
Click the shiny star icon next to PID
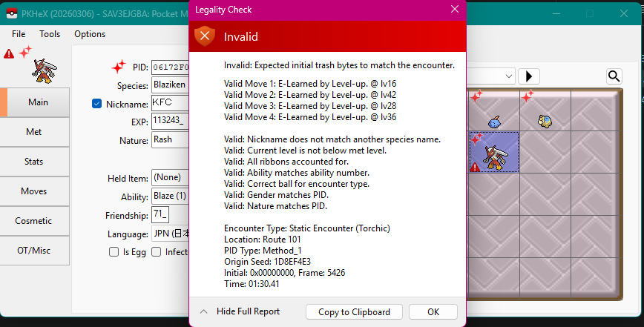click(118, 67)
